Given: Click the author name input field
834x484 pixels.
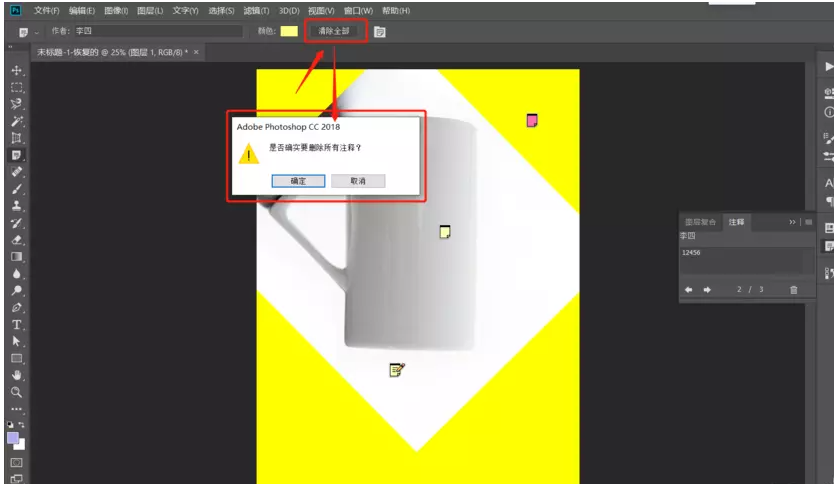Looking at the screenshot, I should [157, 31].
